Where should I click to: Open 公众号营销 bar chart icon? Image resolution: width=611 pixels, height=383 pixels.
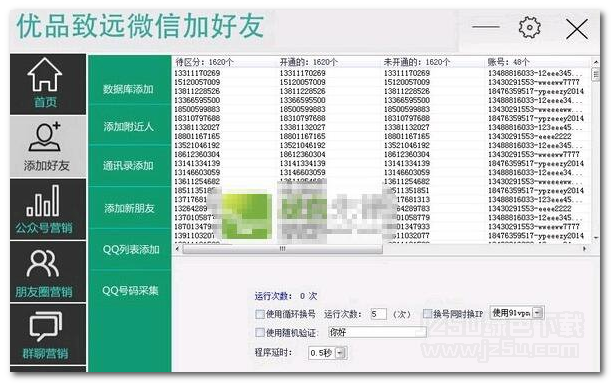coord(43,201)
